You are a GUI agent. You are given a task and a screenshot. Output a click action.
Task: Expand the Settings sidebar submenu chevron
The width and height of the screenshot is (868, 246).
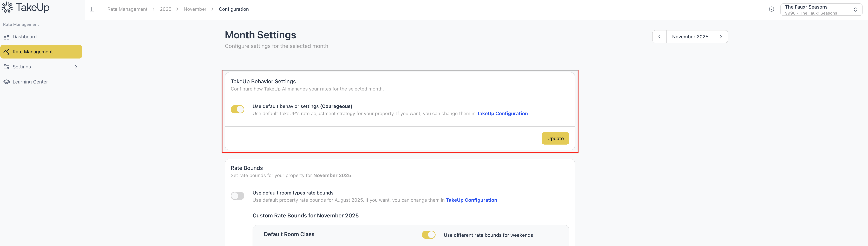76,67
